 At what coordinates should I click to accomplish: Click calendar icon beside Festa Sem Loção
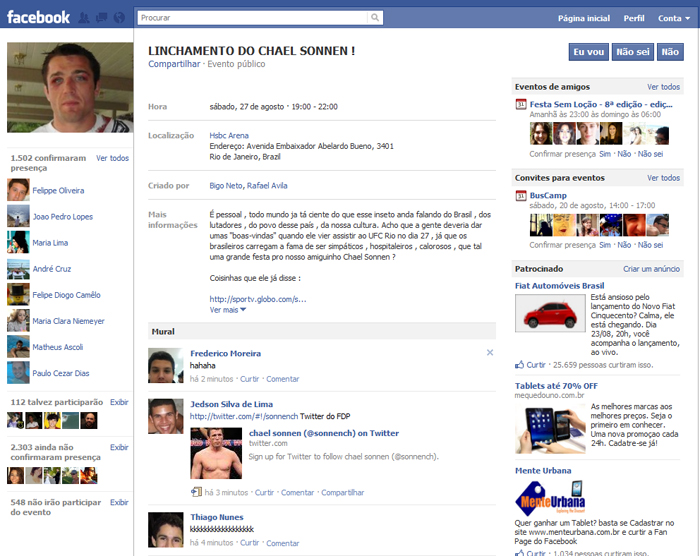pos(521,105)
